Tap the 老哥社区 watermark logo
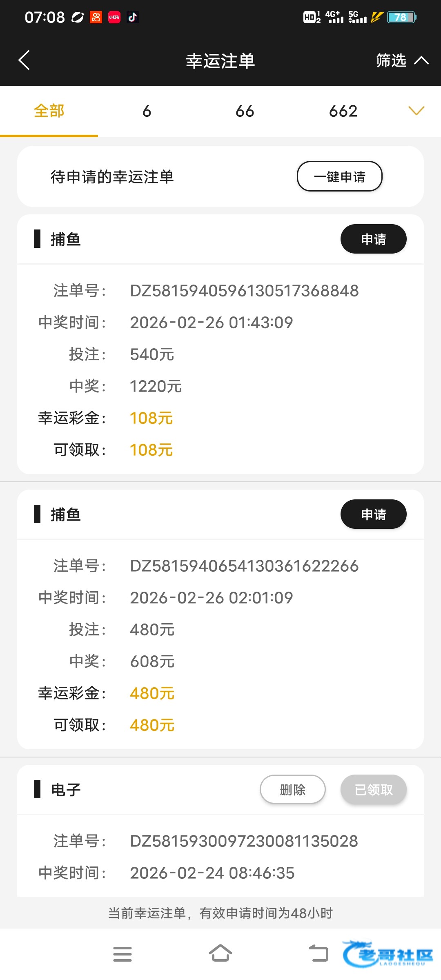 pyautogui.click(x=388, y=955)
